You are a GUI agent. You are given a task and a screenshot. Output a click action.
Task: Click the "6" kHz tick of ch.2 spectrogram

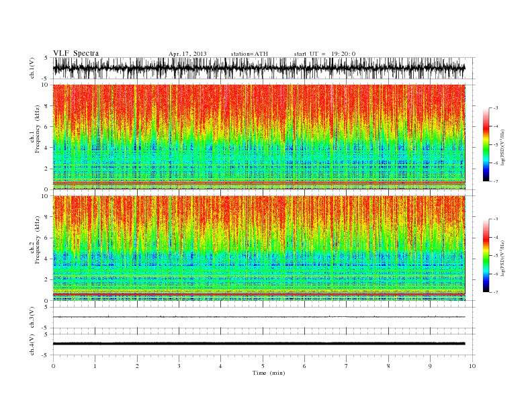pyautogui.click(x=46, y=238)
